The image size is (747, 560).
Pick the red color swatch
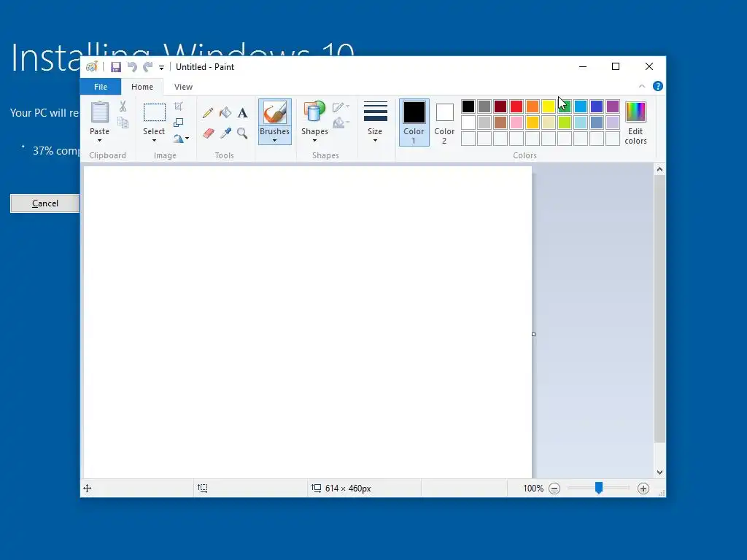coord(516,106)
